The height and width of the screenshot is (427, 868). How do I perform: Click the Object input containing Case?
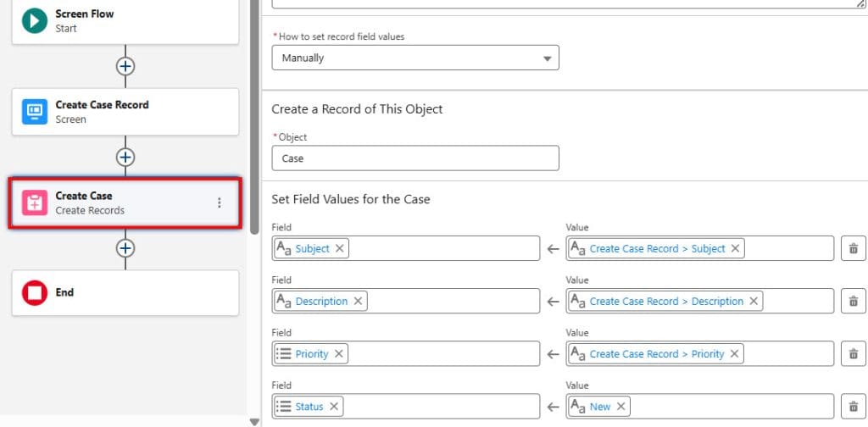(x=415, y=158)
